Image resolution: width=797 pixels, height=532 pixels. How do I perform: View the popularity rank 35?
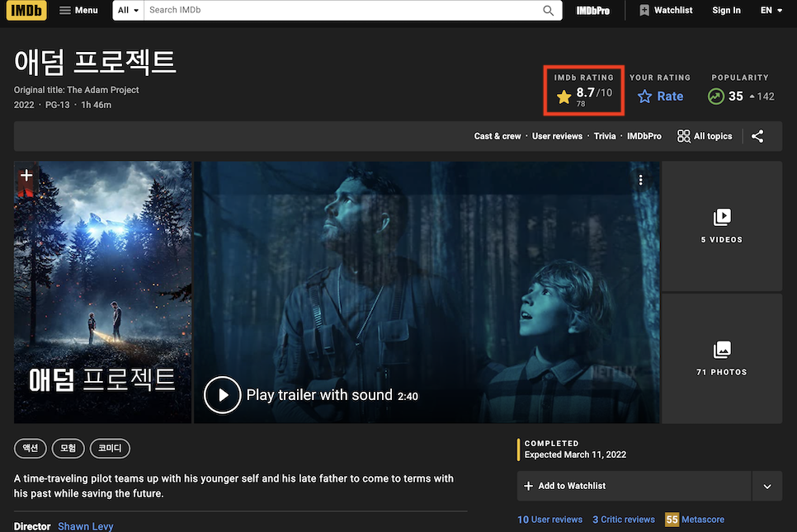740,96
